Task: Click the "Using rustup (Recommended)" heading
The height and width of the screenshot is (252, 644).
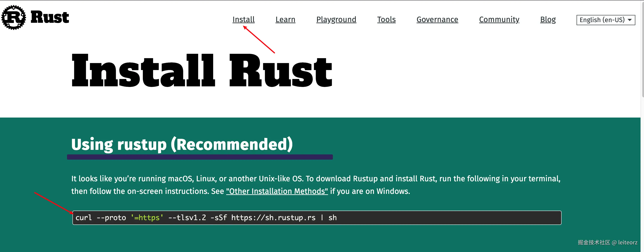Action: click(182, 144)
